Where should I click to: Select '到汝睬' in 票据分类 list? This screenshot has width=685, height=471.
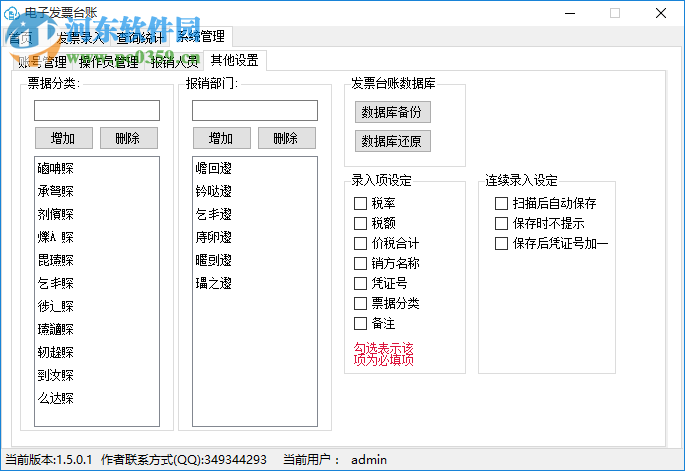97,375
